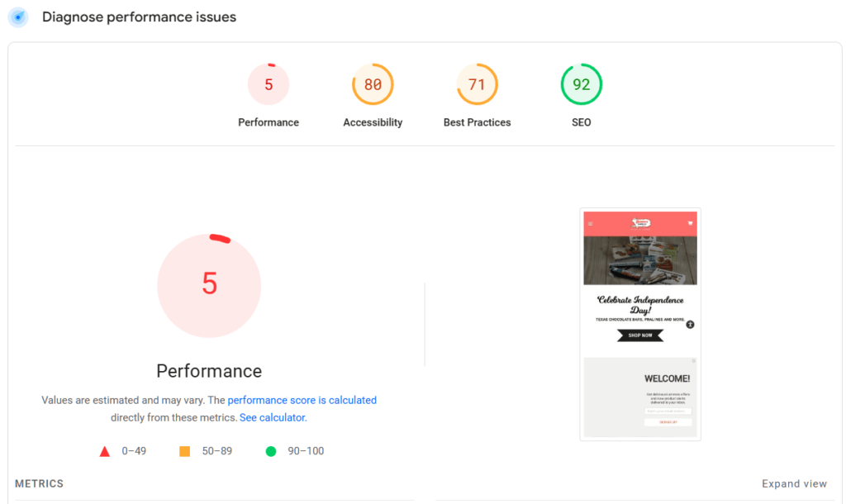846x504 pixels.
Task: Click the shopping cart icon in the site preview
Action: [690, 223]
